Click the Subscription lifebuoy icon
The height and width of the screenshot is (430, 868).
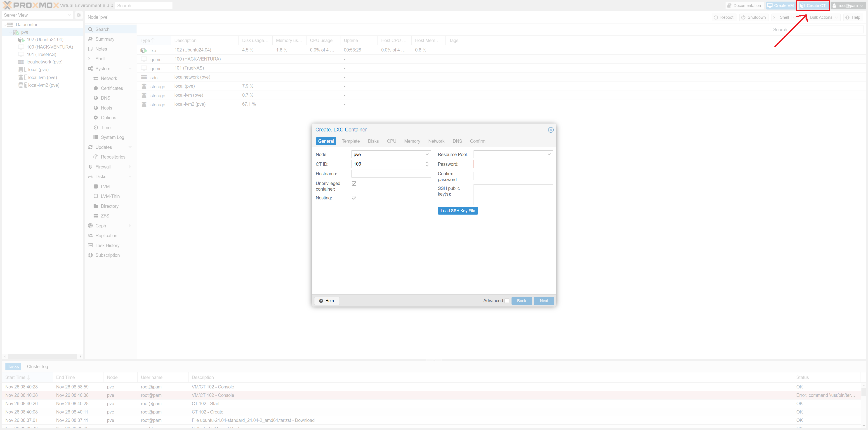pyautogui.click(x=90, y=255)
